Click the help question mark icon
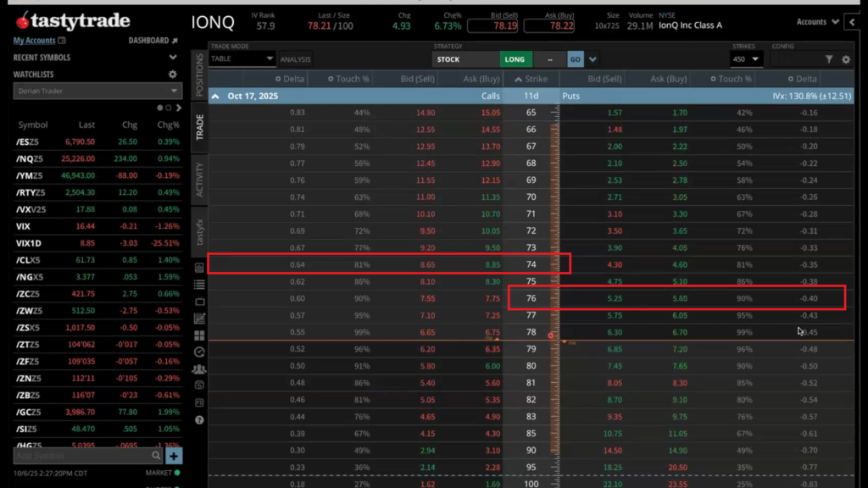868x488 pixels. click(x=199, y=420)
